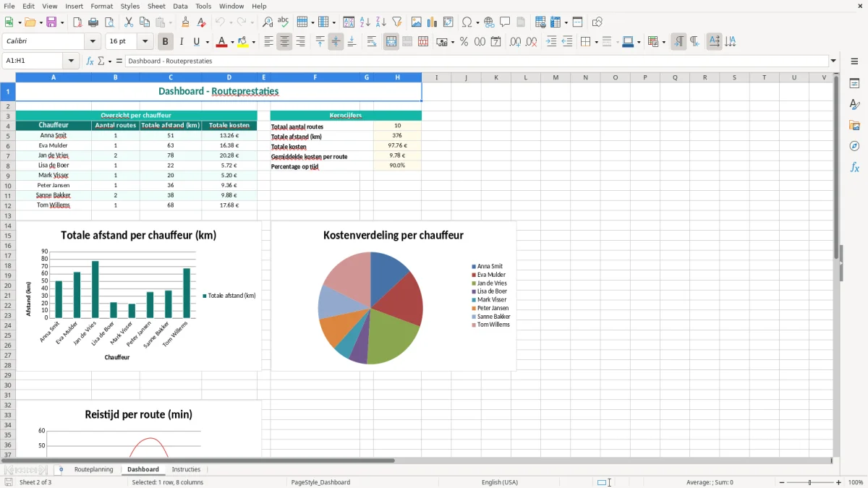Open Font Color dropdown arrow
Screen dimensions: 868x488
click(x=231, y=42)
